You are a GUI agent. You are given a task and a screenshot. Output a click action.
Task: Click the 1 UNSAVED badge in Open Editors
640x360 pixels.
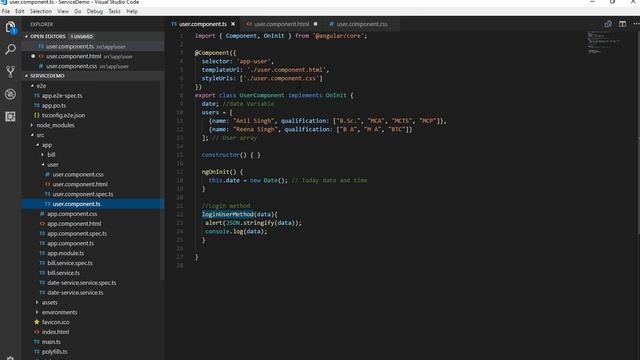82,36
